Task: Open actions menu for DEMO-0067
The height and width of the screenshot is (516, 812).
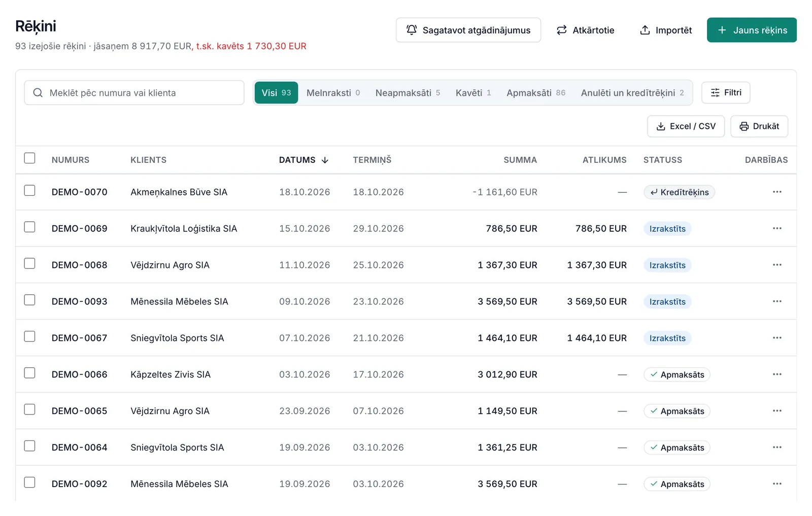Action: 777,338
